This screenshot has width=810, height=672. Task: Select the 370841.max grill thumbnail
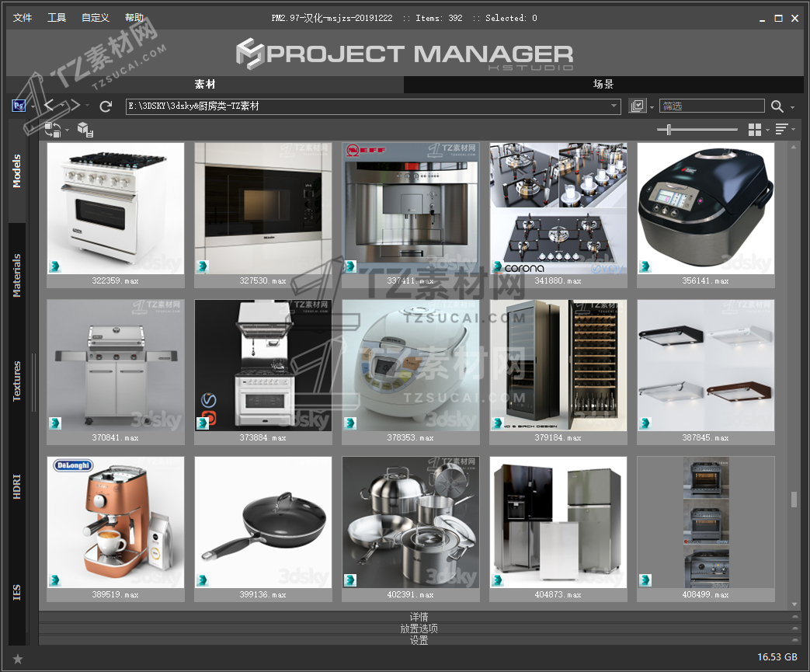coord(116,365)
